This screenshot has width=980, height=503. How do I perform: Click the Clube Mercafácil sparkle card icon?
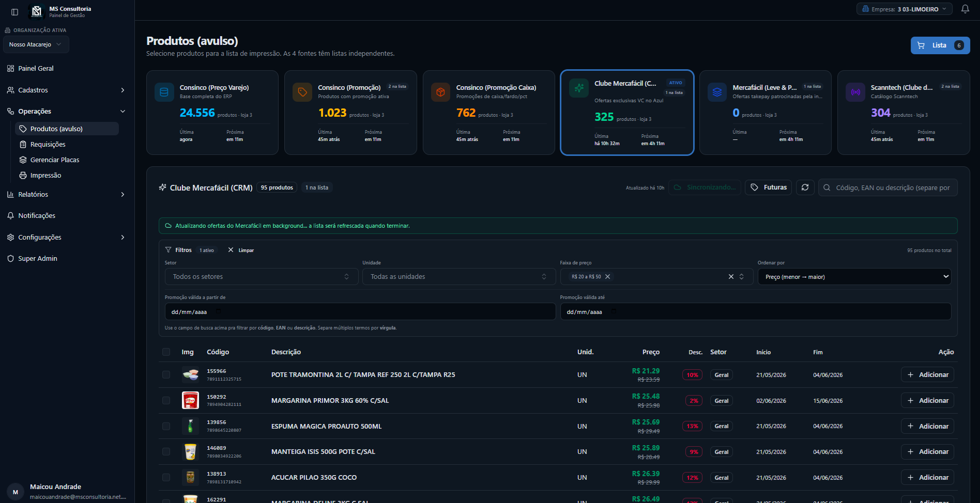tap(579, 88)
